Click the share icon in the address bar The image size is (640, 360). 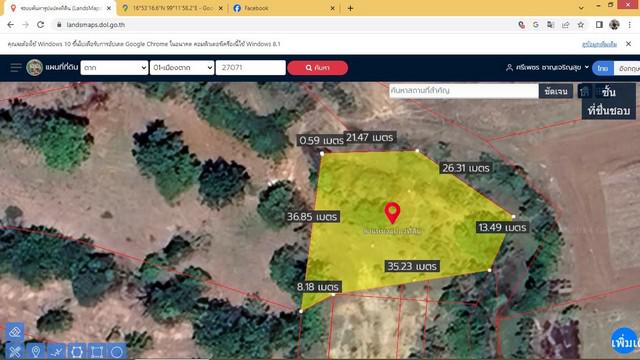coord(565,25)
